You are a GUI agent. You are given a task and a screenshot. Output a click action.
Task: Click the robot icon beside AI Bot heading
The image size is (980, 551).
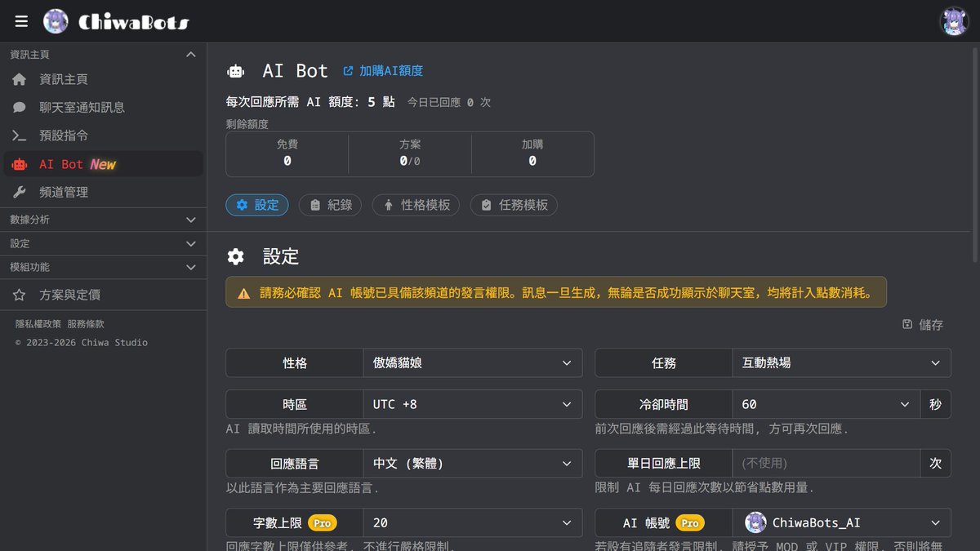coord(236,71)
